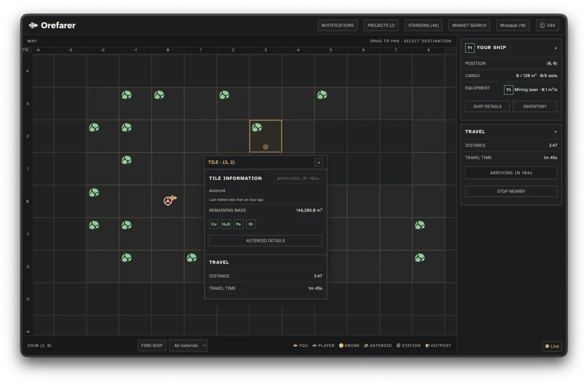Select the asteroid at tile (1, -2)
The image size is (588, 384).
tap(191, 258)
